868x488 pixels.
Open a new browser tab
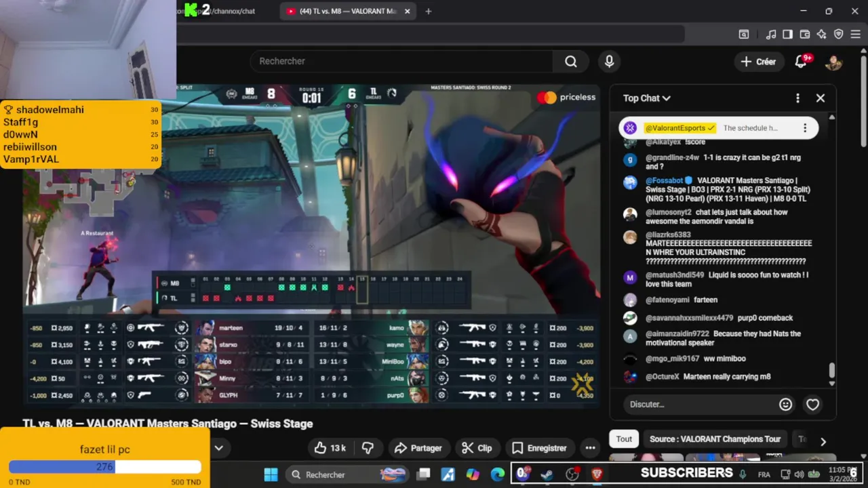point(428,11)
